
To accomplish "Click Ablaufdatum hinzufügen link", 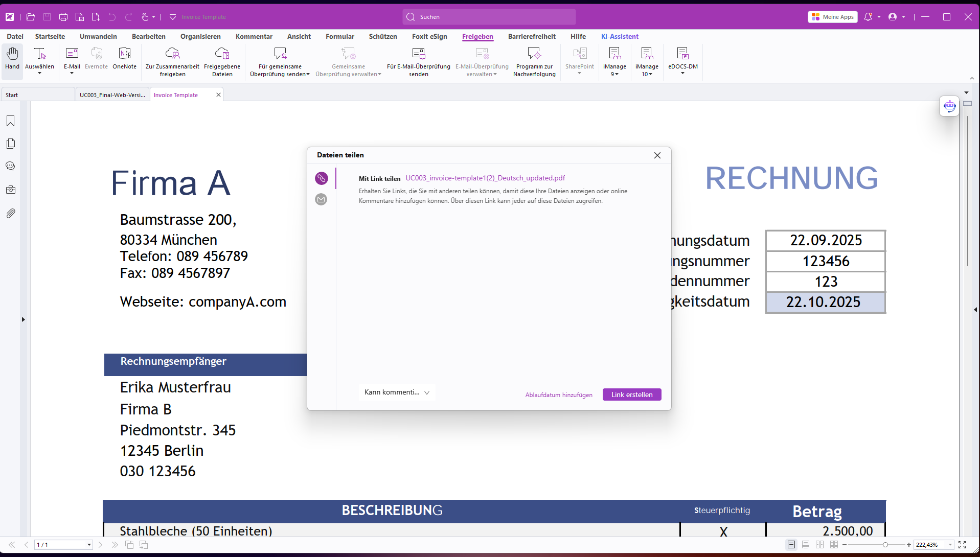I will click(559, 395).
